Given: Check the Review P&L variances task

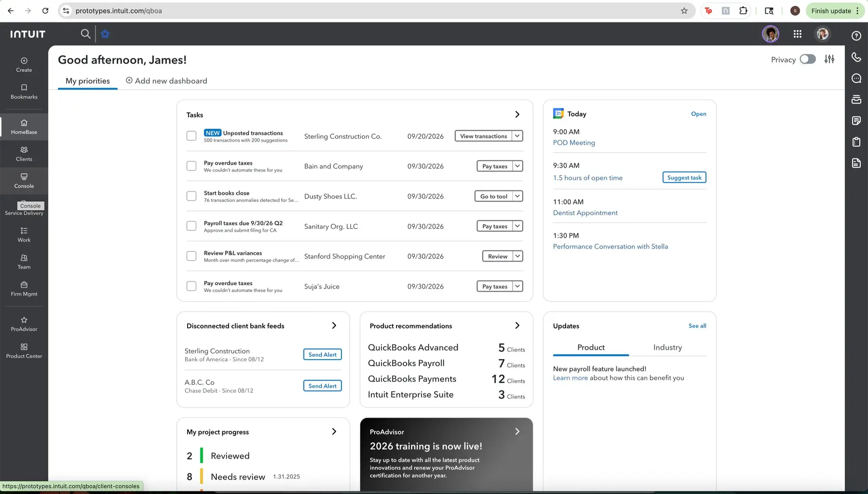Looking at the screenshot, I should [x=191, y=256].
